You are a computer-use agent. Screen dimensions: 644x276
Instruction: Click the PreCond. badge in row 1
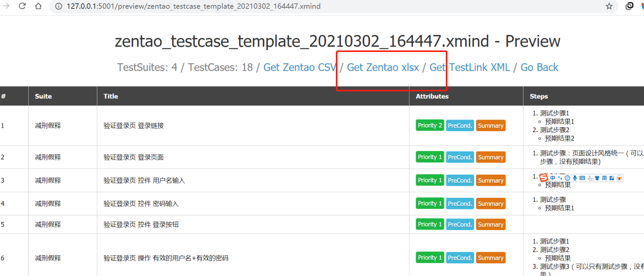pos(460,126)
